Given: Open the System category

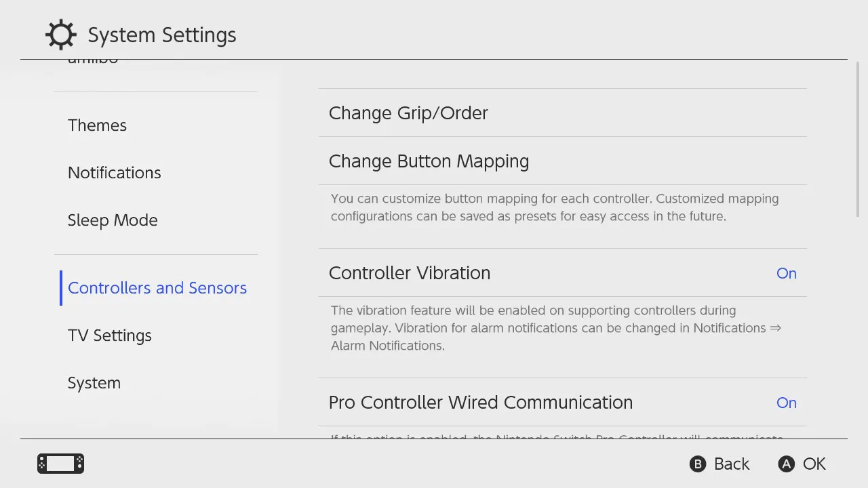Looking at the screenshot, I should pos(94,383).
